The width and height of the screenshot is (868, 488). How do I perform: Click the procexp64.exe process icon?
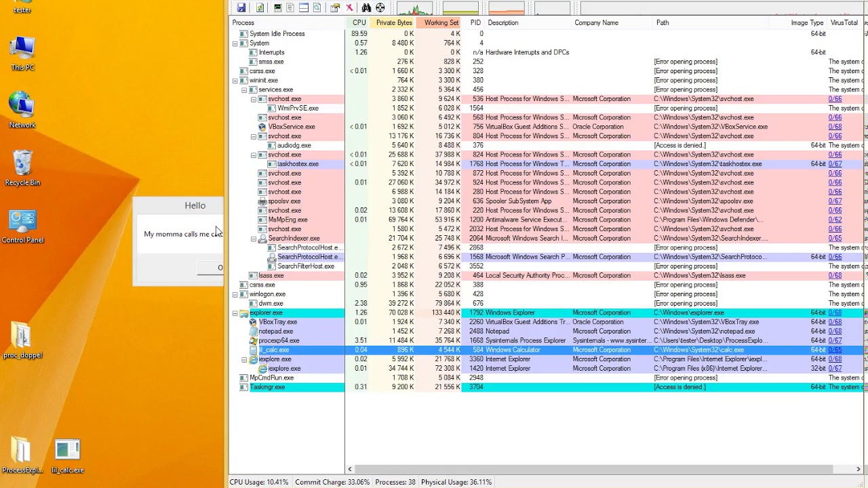(x=253, y=341)
